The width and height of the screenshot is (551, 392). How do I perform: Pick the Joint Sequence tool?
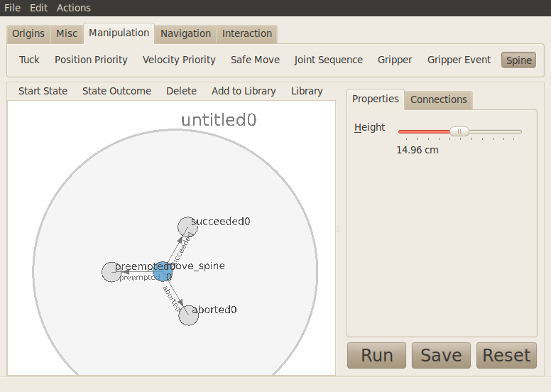coord(328,60)
